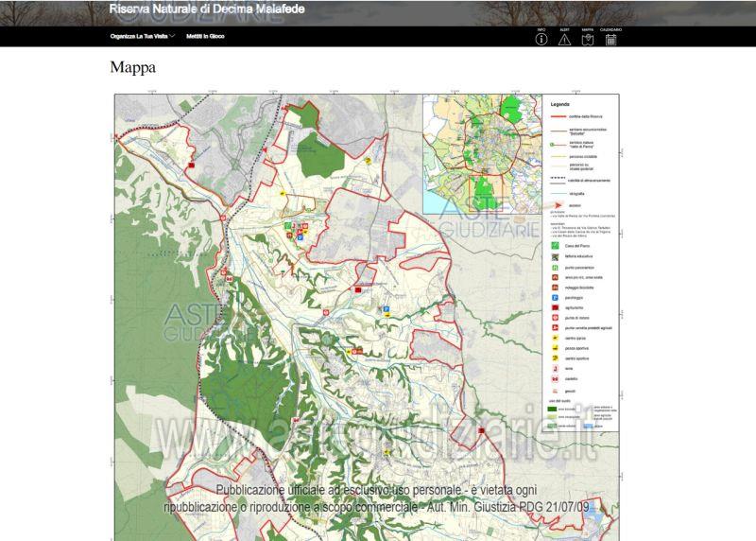Click the agriturismo legend icon
This screenshot has width=756, height=541.
point(555,306)
